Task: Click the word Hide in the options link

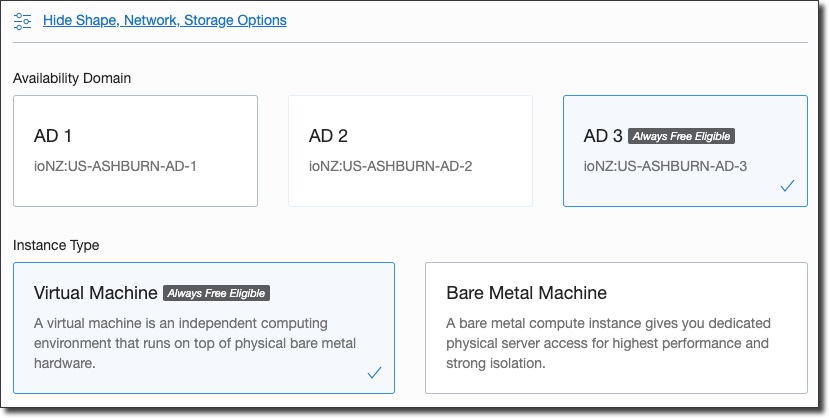Action: [x=58, y=20]
